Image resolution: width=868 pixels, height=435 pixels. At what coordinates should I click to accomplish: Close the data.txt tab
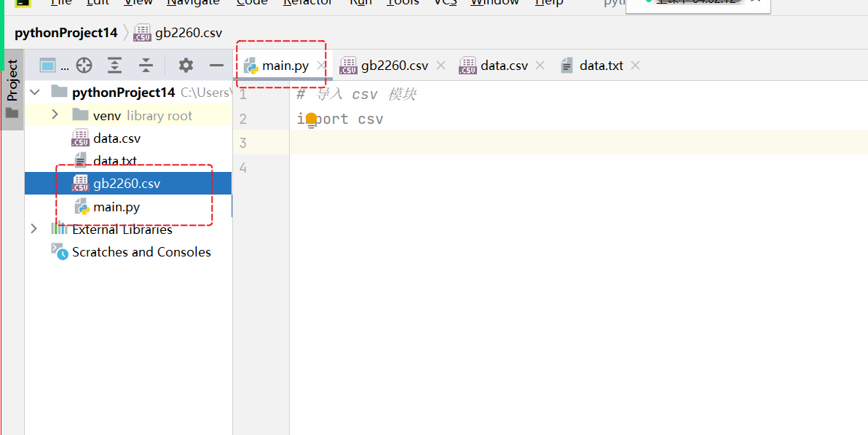636,66
